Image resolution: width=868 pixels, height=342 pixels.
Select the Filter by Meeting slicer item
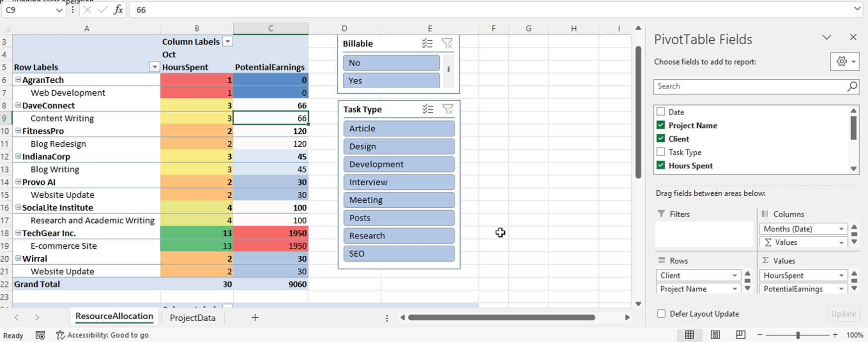(399, 200)
